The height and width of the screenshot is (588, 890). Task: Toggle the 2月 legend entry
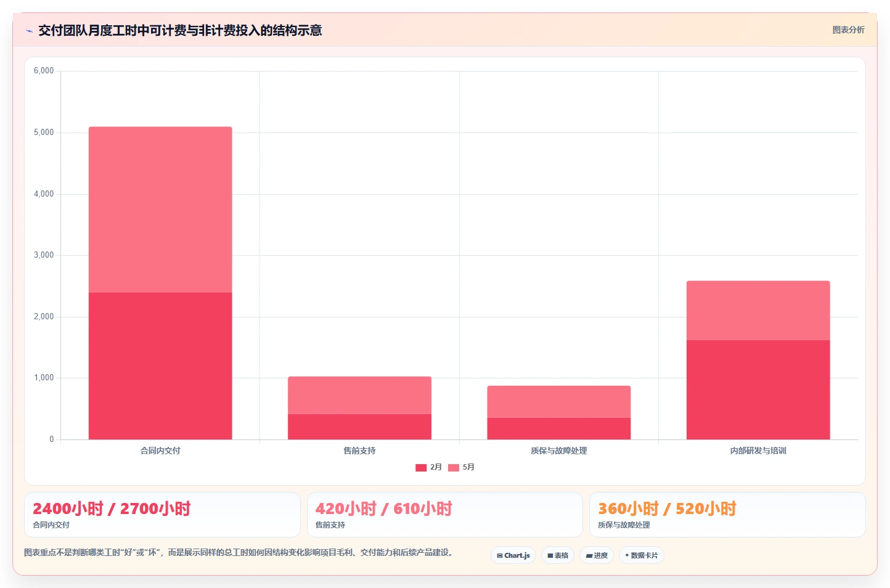click(428, 467)
